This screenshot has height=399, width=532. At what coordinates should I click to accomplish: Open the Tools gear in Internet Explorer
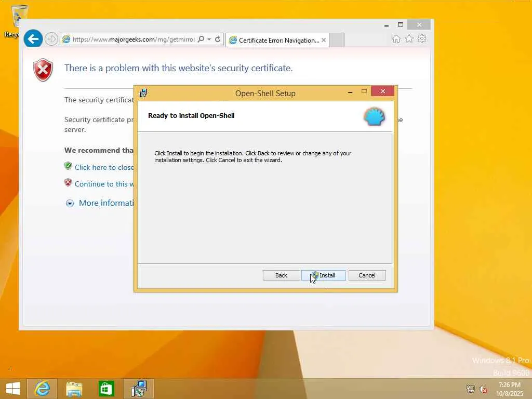(422, 38)
